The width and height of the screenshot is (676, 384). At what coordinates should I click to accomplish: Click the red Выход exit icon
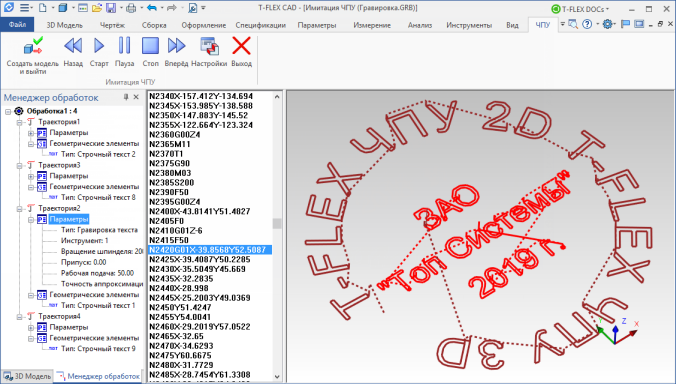241,46
